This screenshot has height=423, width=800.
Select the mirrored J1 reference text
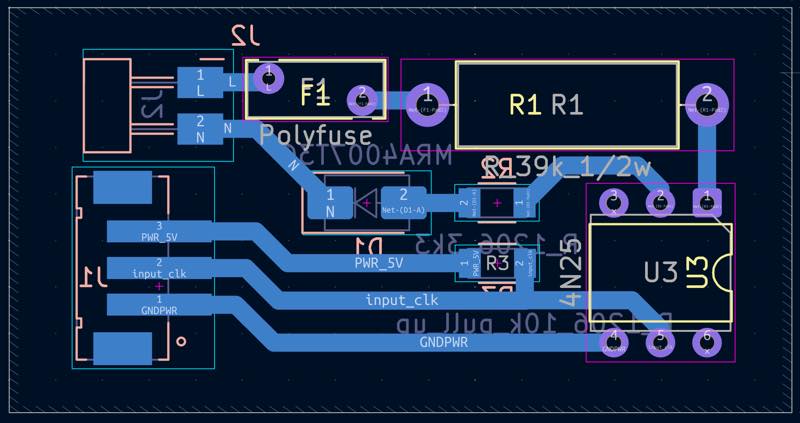click(95, 278)
